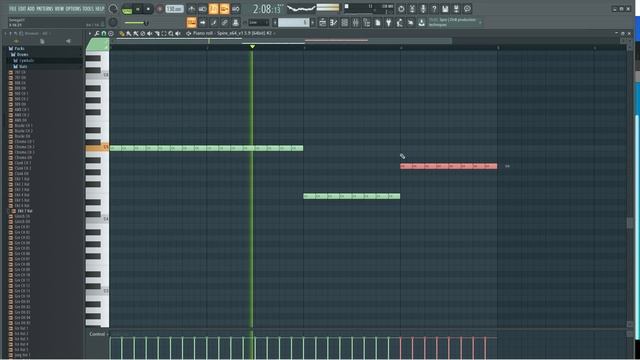Open the Control event lane dropdown
Viewport: 640px width, 360px height.
coord(98,334)
